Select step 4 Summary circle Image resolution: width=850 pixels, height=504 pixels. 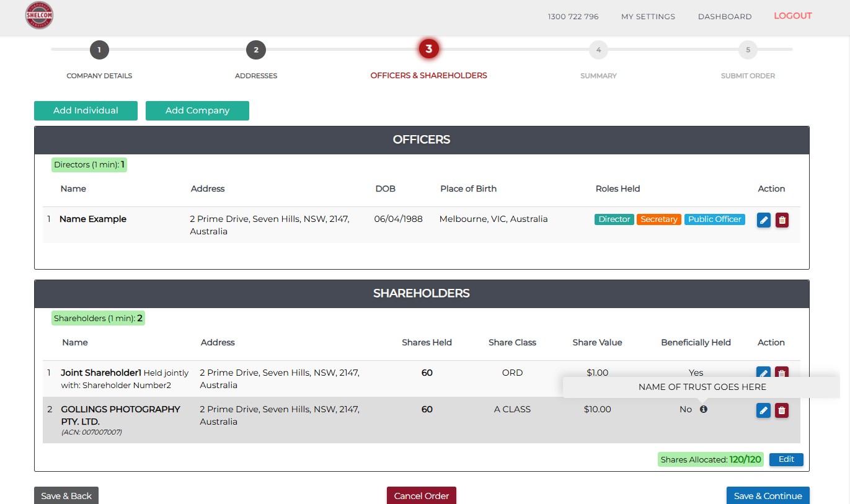pyautogui.click(x=598, y=50)
